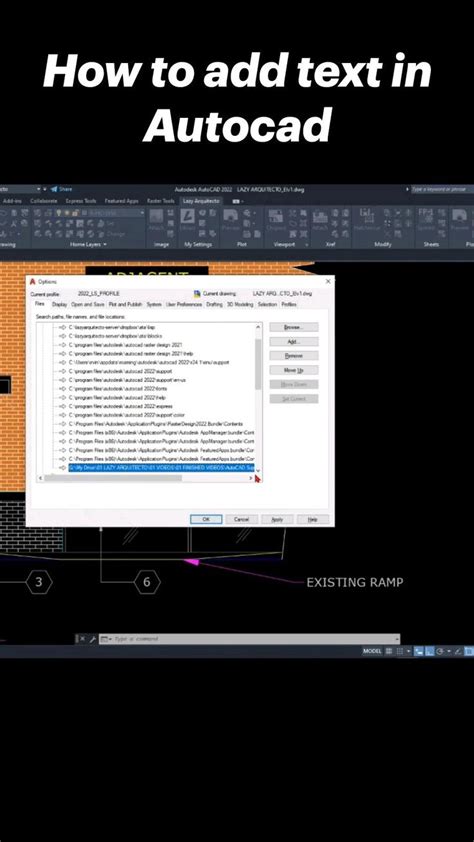
Task: Click the Move Up button
Action: (294, 370)
